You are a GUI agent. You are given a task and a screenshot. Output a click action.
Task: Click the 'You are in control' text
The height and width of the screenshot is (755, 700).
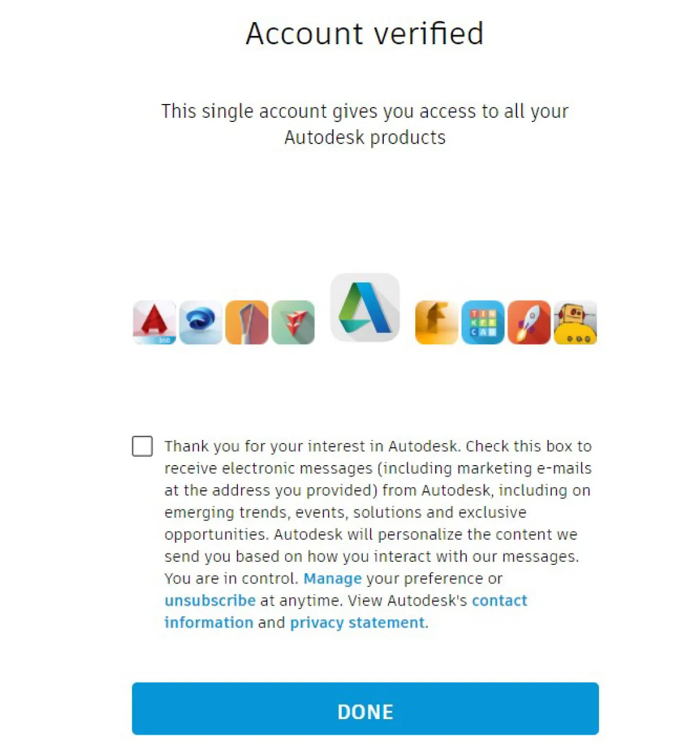pos(231,579)
